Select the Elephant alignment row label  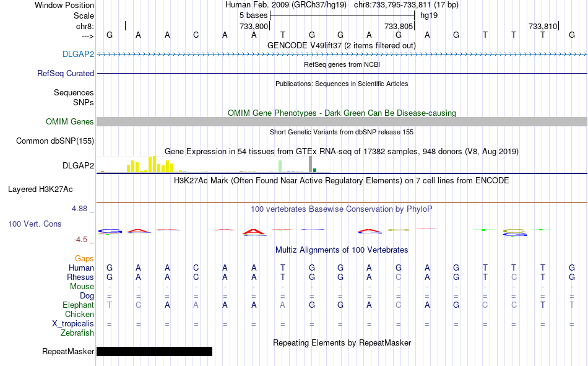79,305
